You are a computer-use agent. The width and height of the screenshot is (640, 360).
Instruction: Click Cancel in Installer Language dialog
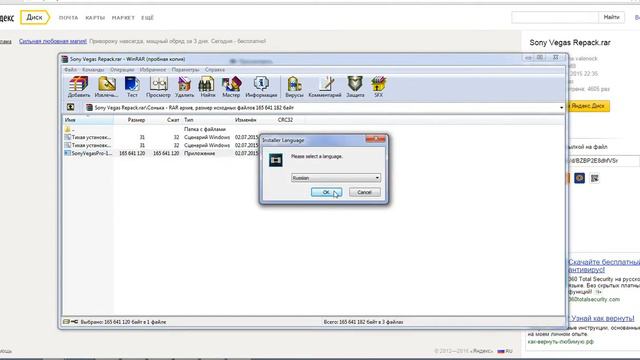click(x=364, y=192)
